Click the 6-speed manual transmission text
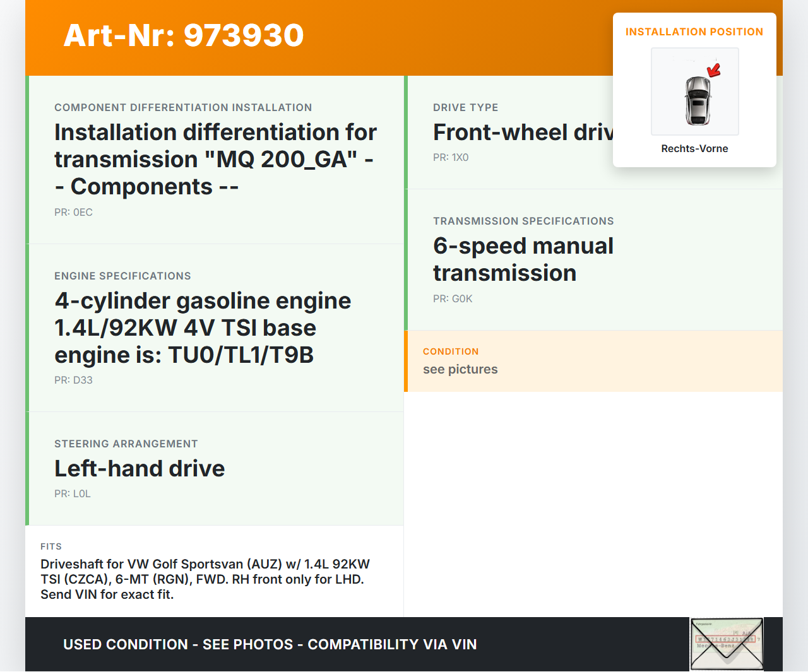 point(523,259)
